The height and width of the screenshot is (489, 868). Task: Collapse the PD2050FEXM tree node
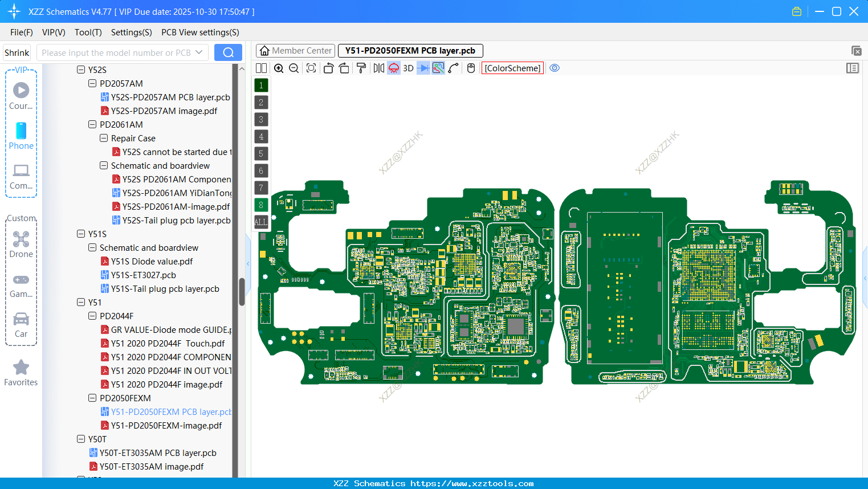point(92,398)
